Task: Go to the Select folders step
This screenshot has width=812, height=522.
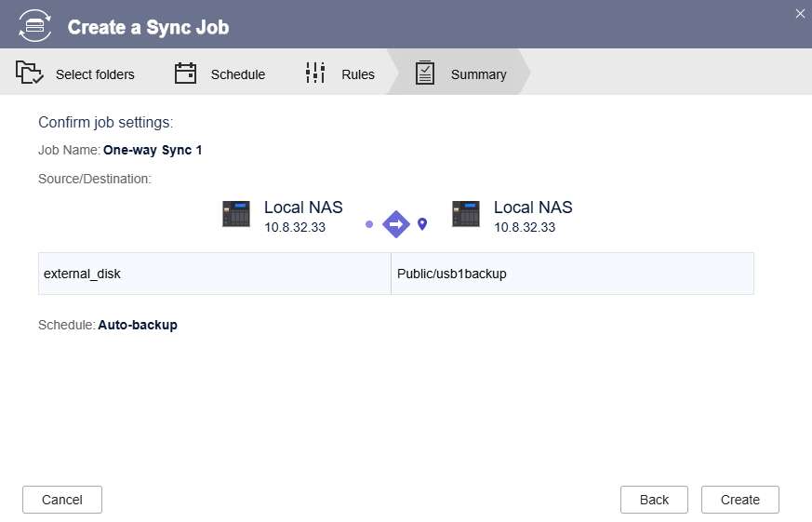Action: pyautogui.click(x=75, y=73)
